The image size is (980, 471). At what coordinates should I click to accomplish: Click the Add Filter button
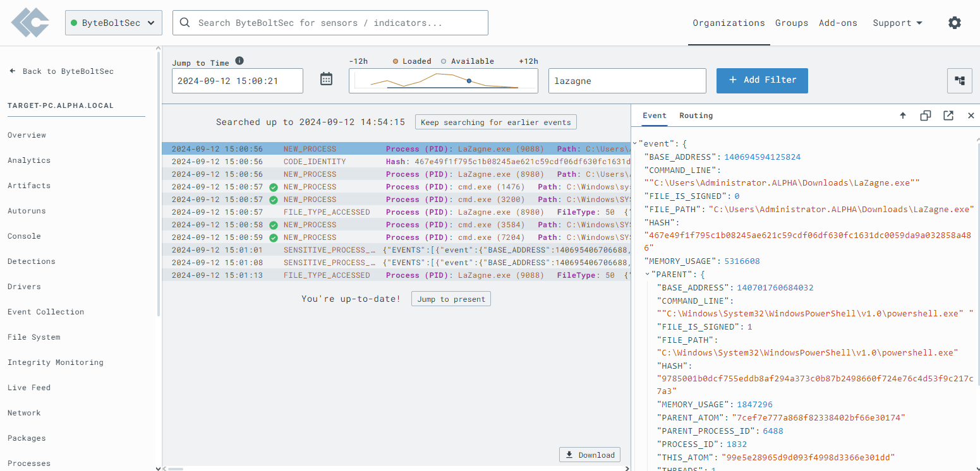coord(761,80)
